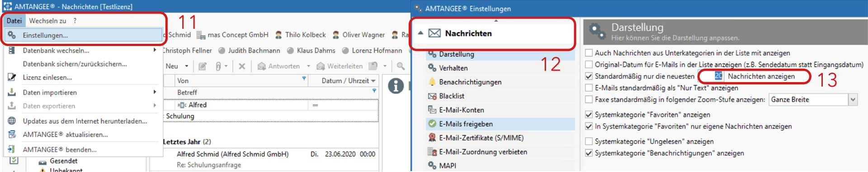
Task: Select Benachrichtigungen in settings tree
Action: [470, 82]
